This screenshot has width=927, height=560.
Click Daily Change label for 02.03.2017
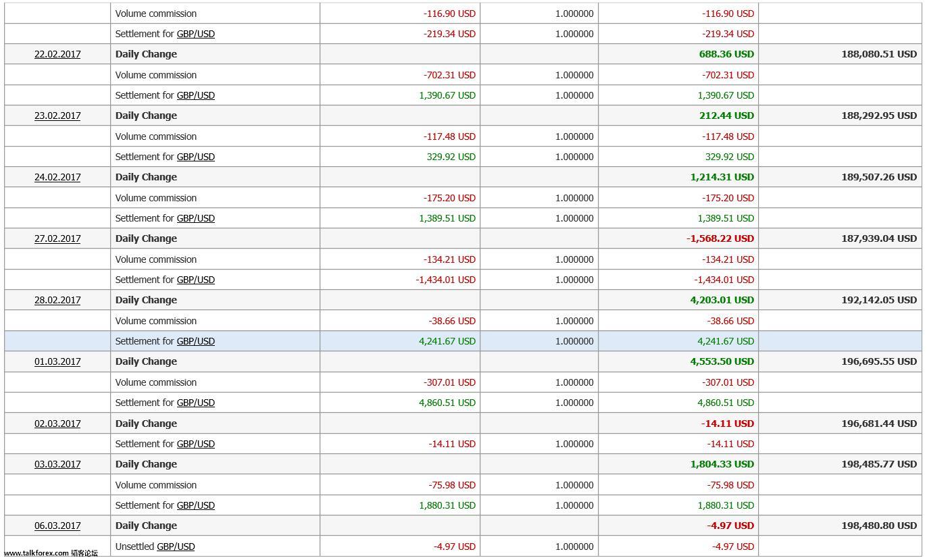(146, 424)
